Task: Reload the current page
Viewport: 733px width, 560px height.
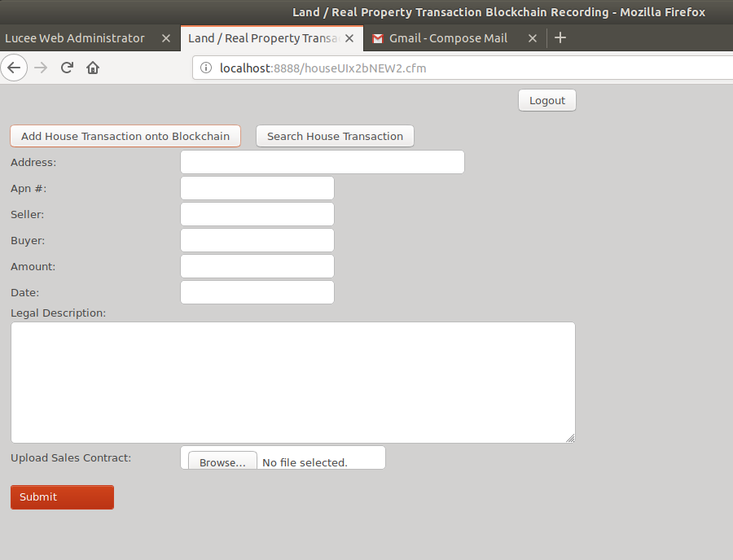Action: pyautogui.click(x=67, y=68)
